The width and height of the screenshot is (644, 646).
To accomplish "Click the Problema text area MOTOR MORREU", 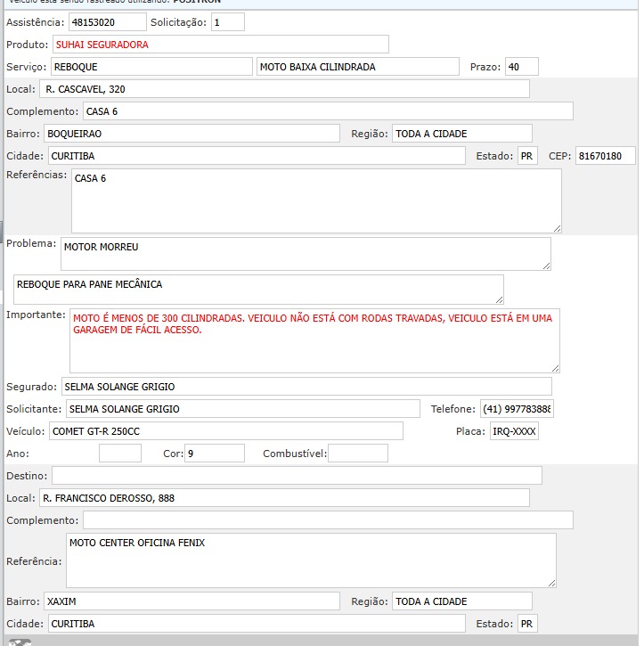I will click(x=306, y=254).
